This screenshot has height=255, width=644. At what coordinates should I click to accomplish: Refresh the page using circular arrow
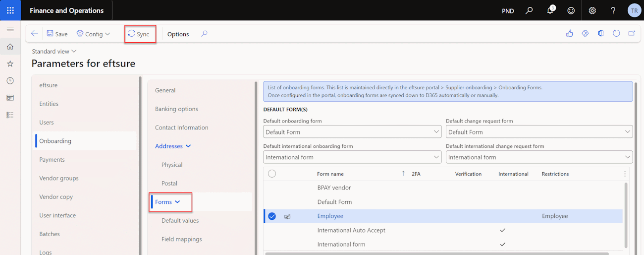coord(616,33)
